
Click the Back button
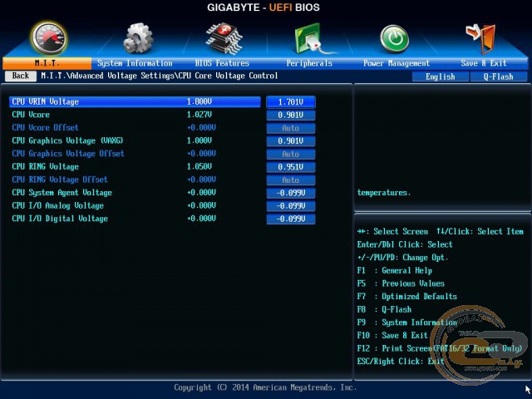coord(20,76)
